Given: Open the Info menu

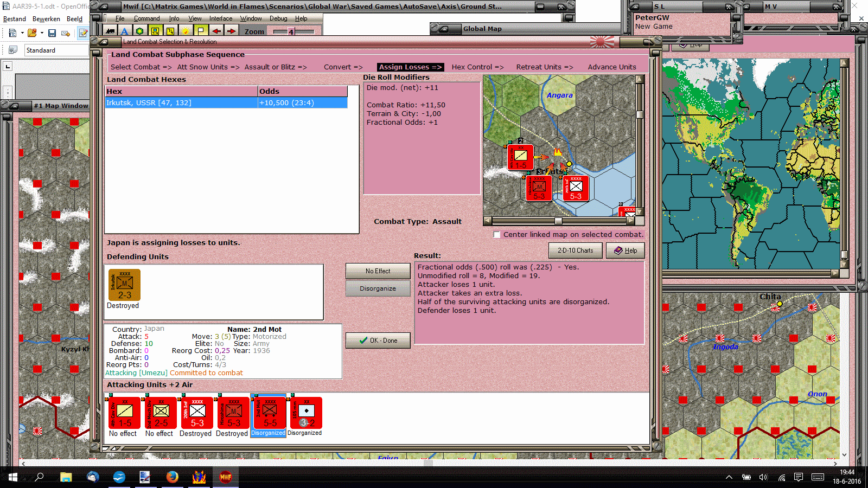Looking at the screenshot, I should coord(174,18).
